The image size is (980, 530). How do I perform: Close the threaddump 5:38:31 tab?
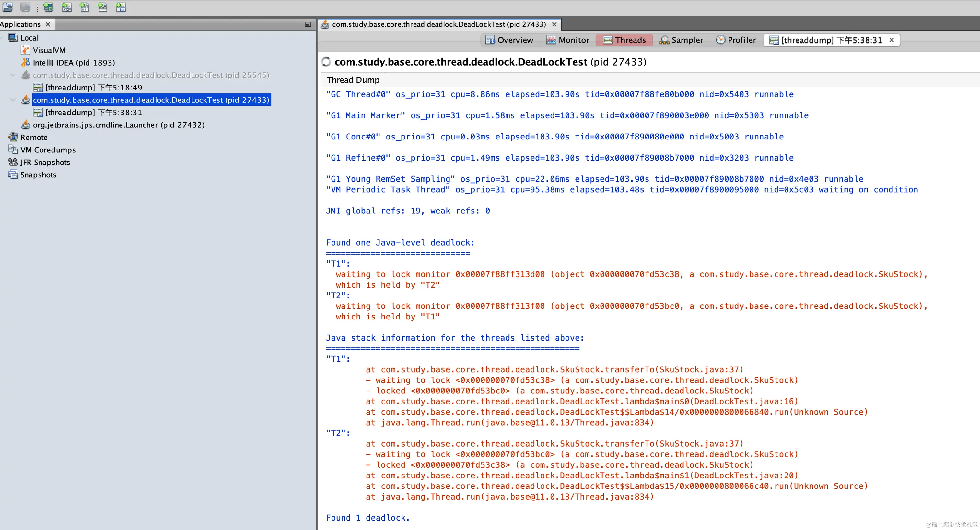pos(891,40)
